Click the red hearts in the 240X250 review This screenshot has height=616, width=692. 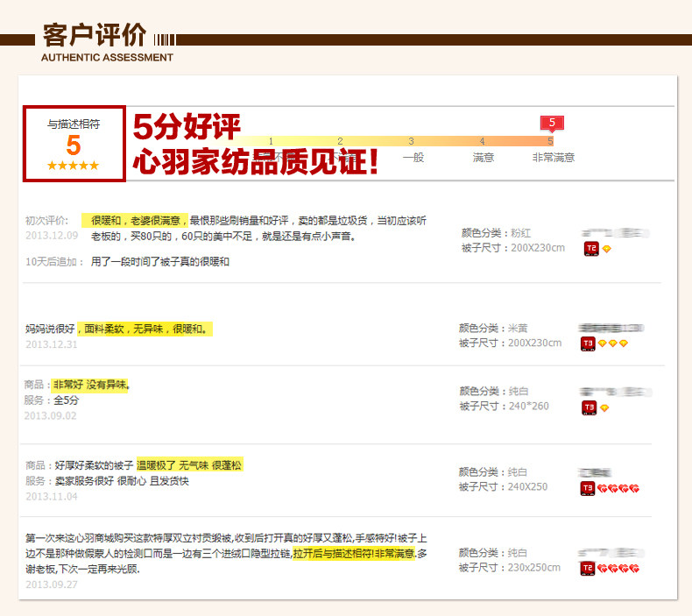pyautogui.click(x=618, y=488)
